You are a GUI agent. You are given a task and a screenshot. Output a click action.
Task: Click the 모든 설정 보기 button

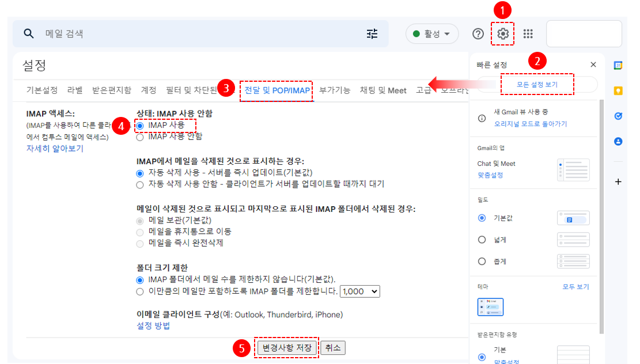[x=537, y=85]
